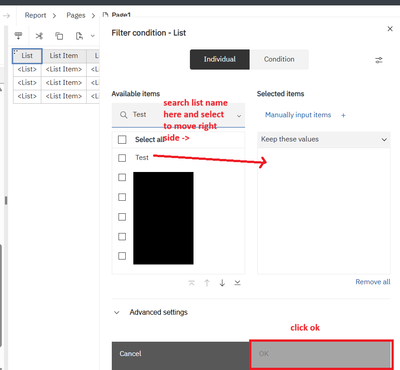400x370 pixels.
Task: Click the OK button
Action: (x=321, y=354)
